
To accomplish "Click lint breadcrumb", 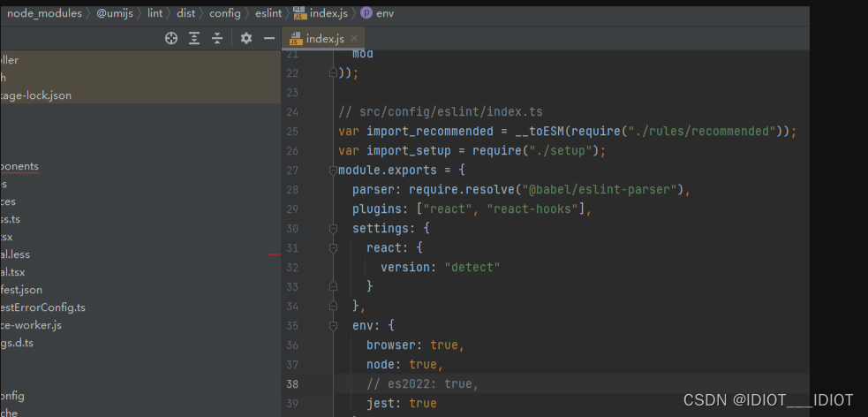I will point(155,13).
